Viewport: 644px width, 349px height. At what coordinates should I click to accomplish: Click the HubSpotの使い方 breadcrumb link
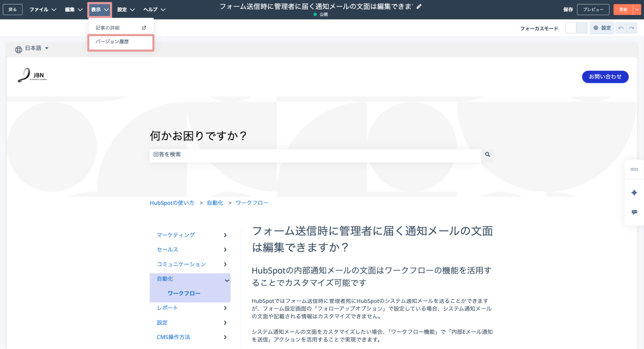pos(172,203)
